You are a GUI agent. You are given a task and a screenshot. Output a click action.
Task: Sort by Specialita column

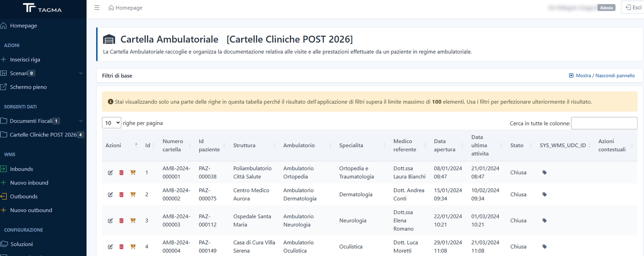click(x=362, y=145)
